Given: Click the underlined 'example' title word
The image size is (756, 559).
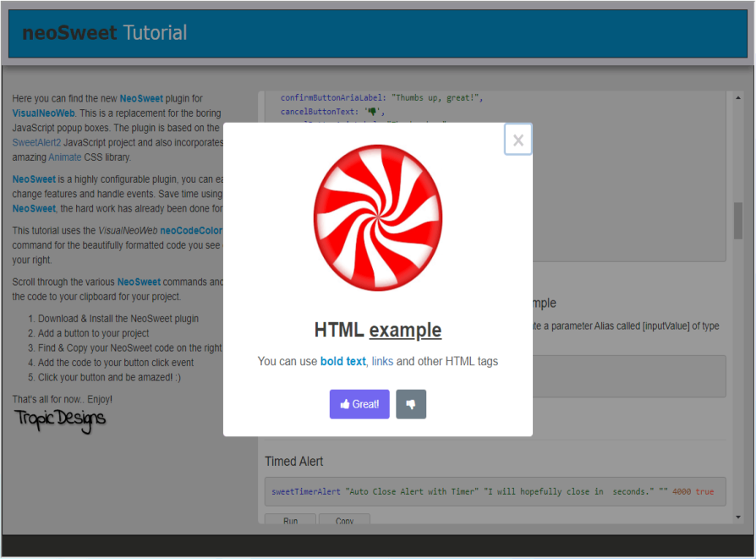Looking at the screenshot, I should coord(405,330).
